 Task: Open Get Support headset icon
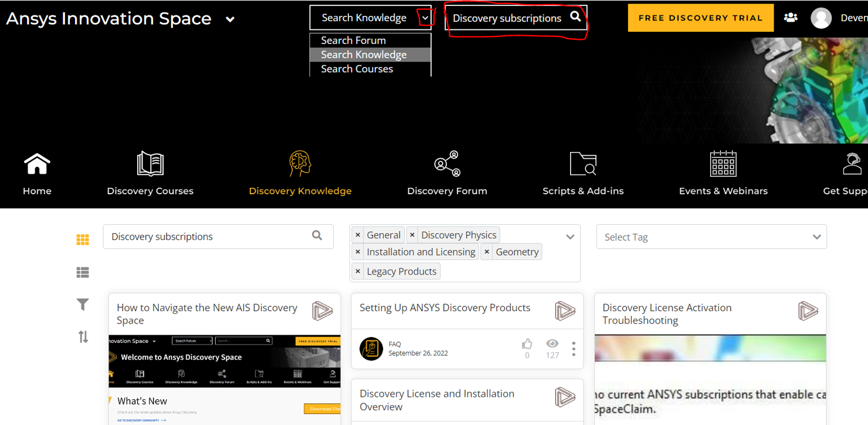click(852, 164)
